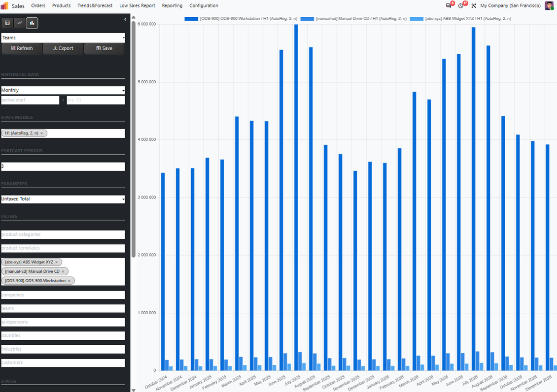Click the period start date field
This screenshot has width=557, height=392.
30,100
